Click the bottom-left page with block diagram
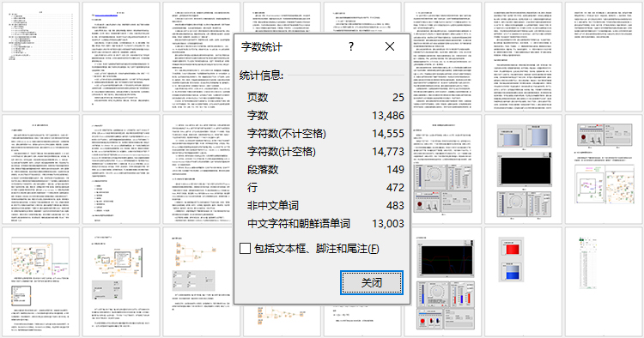The image size is (644, 338). click(40, 281)
